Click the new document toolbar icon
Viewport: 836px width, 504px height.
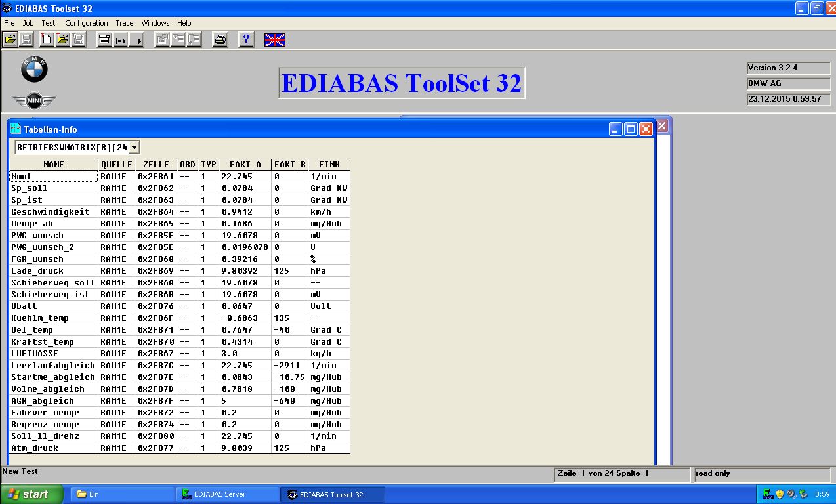pyautogui.click(x=47, y=40)
